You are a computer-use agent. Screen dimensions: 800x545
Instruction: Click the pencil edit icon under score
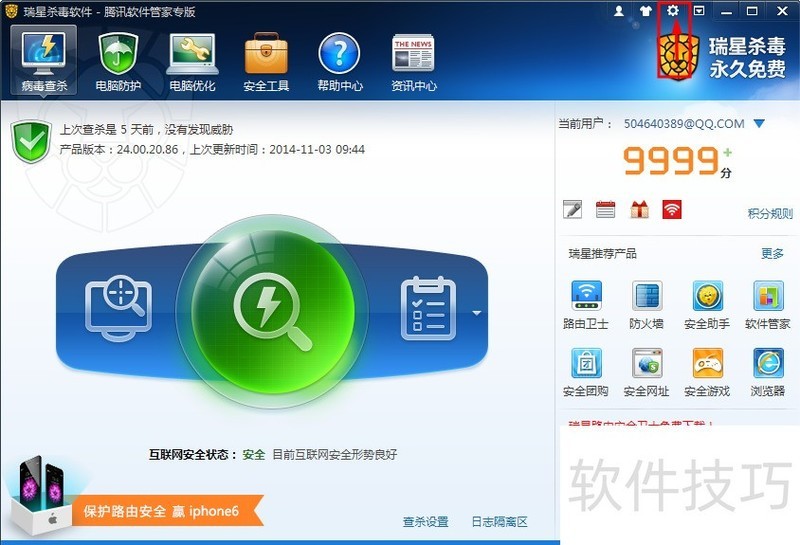[572, 209]
